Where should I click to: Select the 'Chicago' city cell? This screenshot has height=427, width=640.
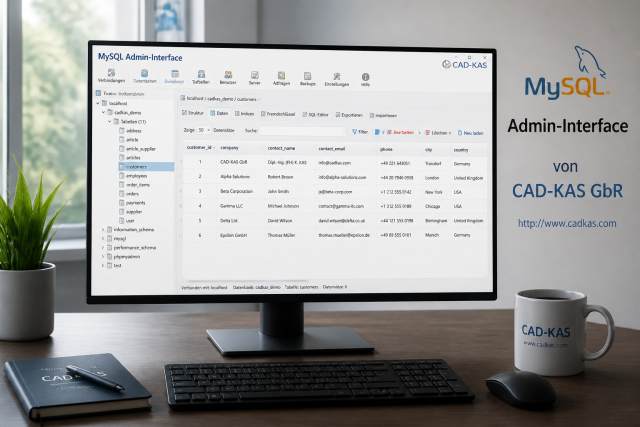tap(433, 206)
